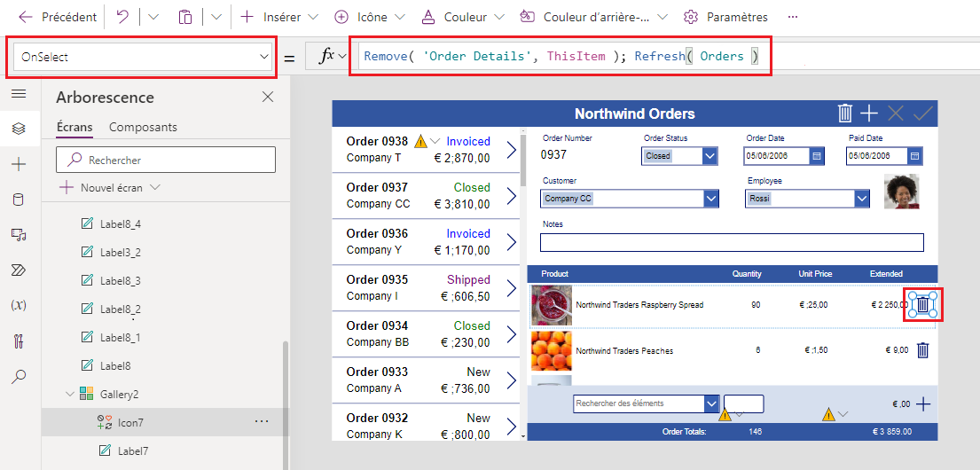Open the undo options dropdown arrow
The width and height of the screenshot is (980, 470).
tap(153, 18)
